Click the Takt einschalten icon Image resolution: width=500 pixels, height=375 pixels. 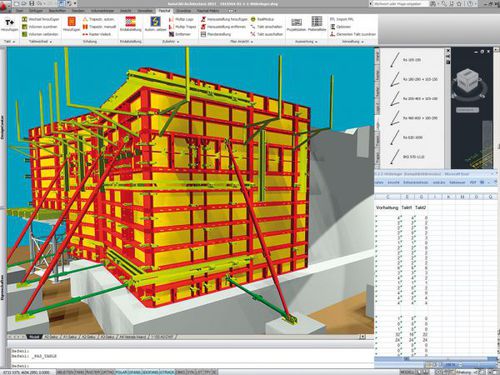click(253, 27)
